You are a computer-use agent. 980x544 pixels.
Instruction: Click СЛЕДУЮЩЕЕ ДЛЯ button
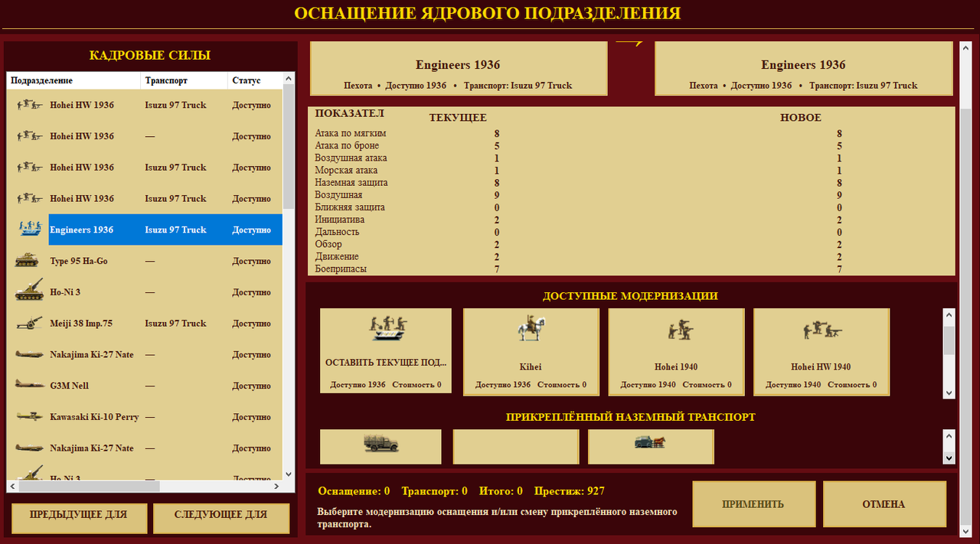[221, 518]
